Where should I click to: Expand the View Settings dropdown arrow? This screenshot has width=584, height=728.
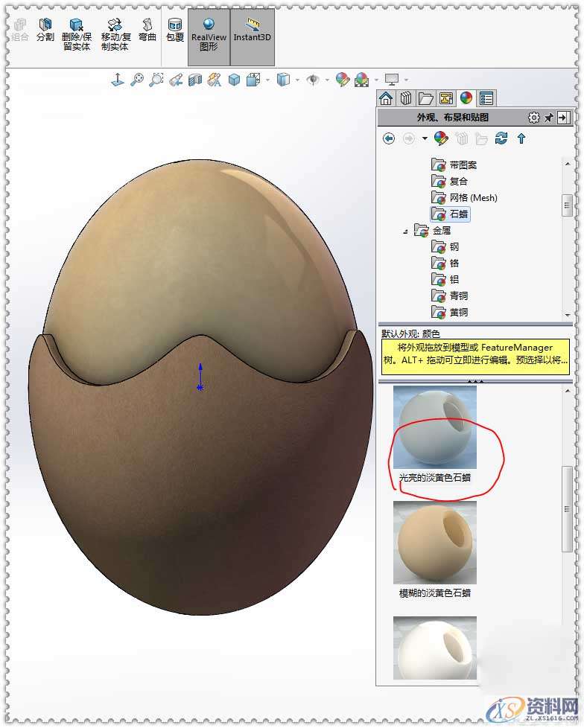click(x=407, y=80)
